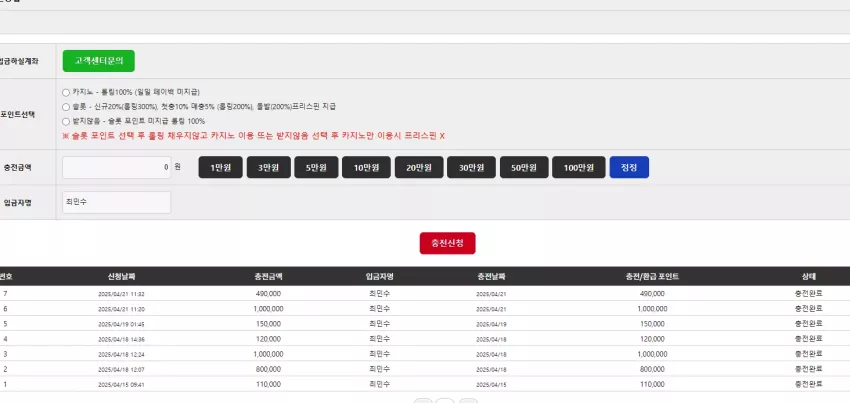Image resolution: width=850 pixels, height=403 pixels.
Task: Click the 10만원 amount button
Action: pyautogui.click(x=366, y=168)
